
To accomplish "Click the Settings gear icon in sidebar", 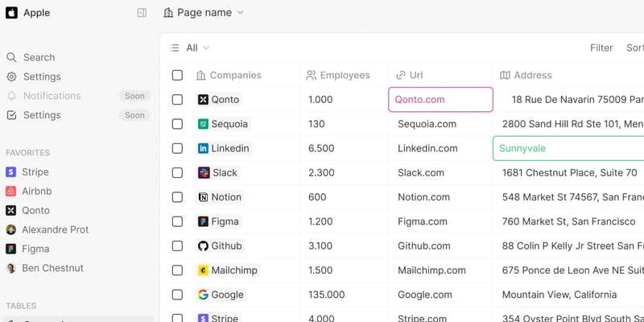I will [x=11, y=76].
